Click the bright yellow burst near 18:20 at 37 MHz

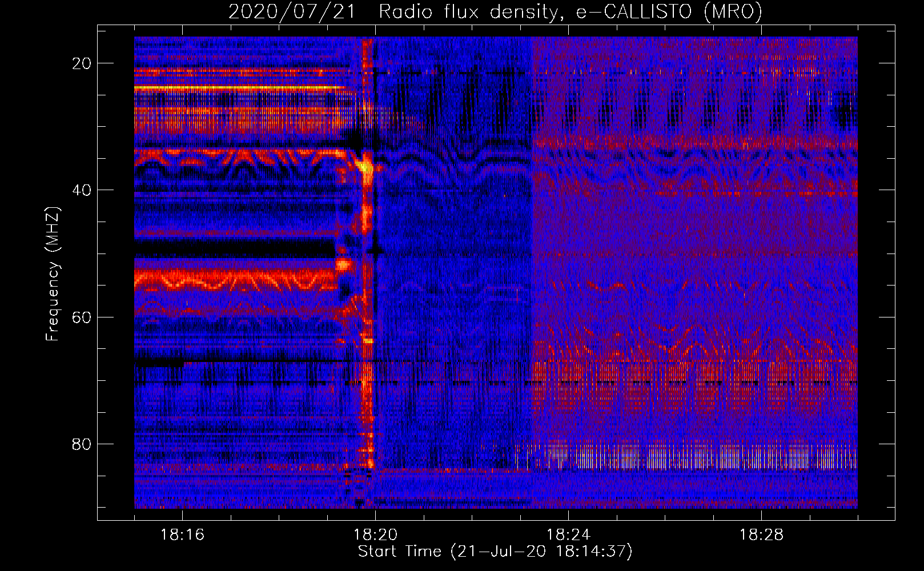pos(365,168)
